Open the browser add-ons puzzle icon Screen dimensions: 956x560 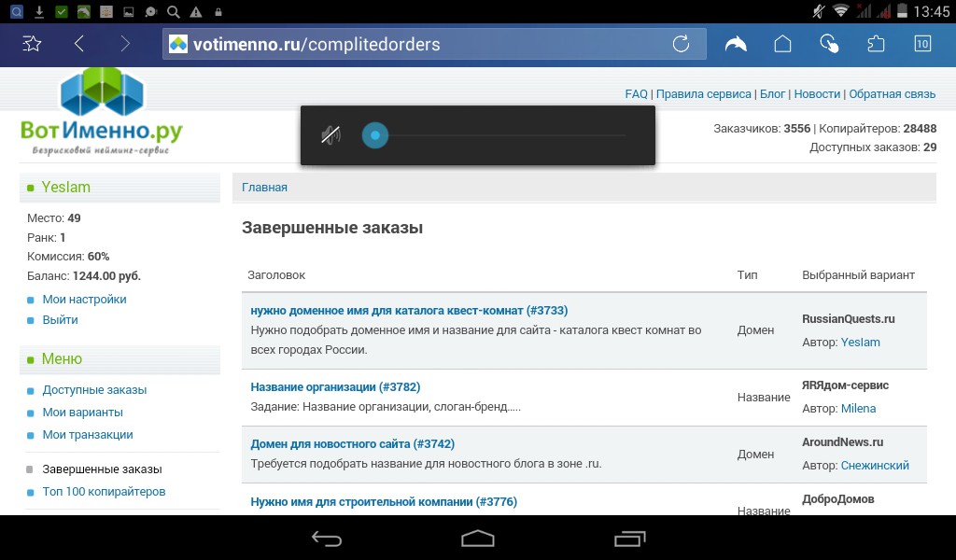(876, 44)
